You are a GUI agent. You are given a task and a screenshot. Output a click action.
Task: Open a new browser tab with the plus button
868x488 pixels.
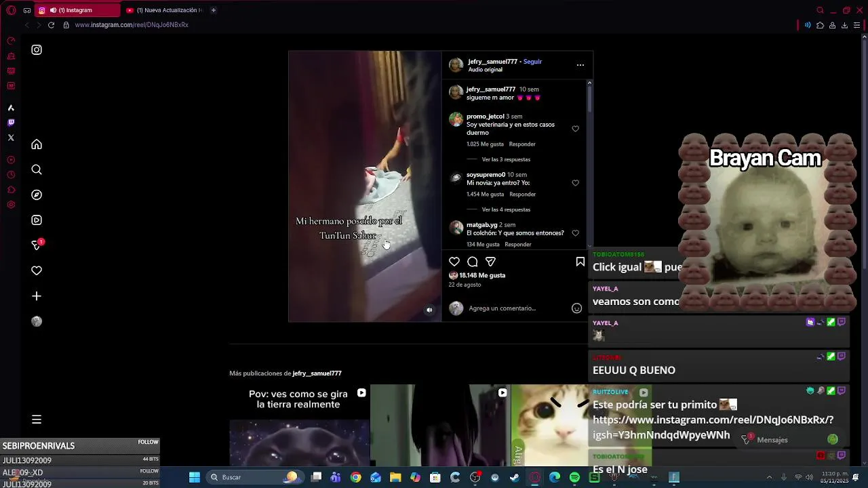(x=214, y=10)
